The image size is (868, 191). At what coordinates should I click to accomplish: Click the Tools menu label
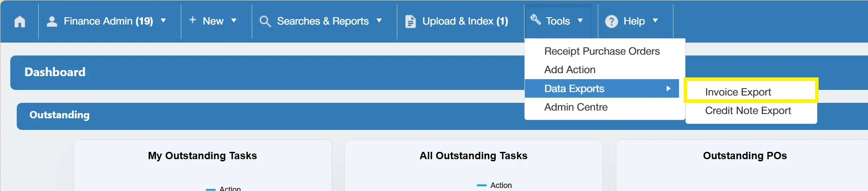[557, 21]
